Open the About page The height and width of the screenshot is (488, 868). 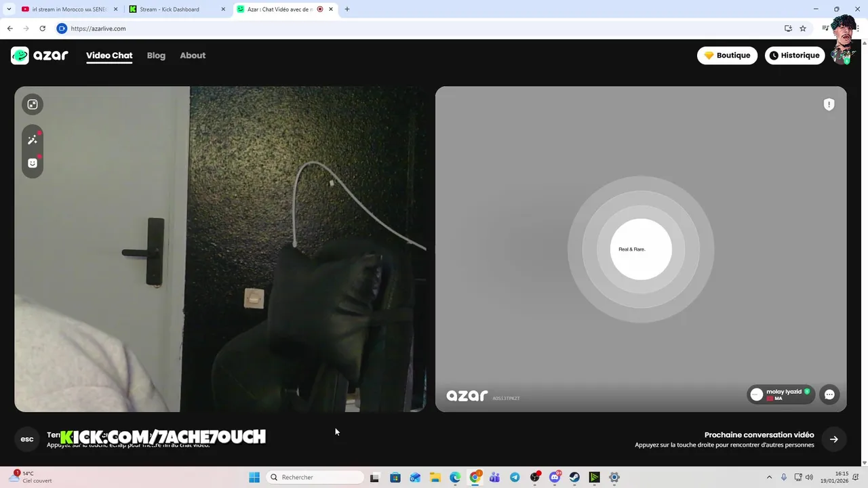coord(193,56)
